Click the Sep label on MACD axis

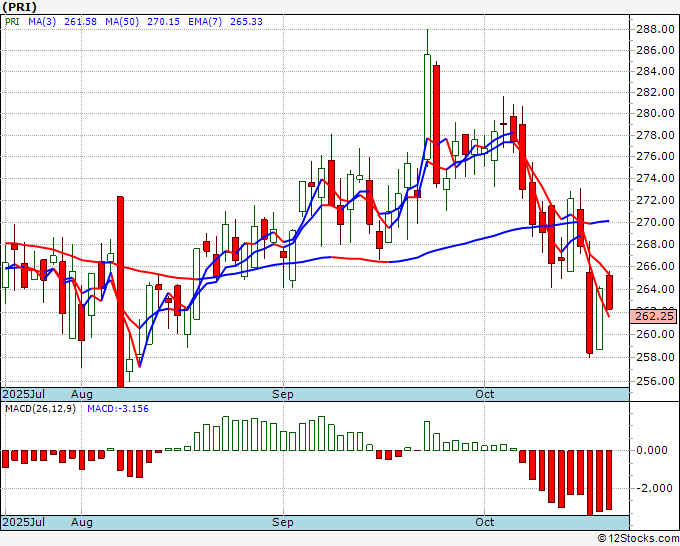[x=283, y=522]
